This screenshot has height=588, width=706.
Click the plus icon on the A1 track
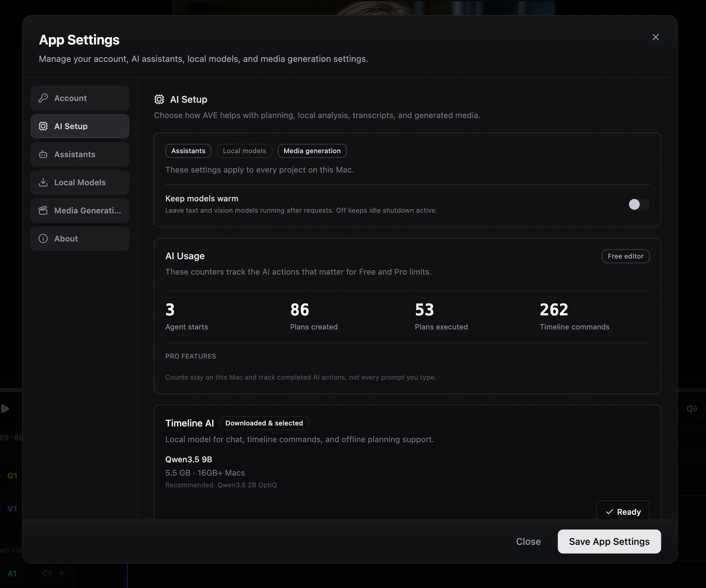(62, 574)
